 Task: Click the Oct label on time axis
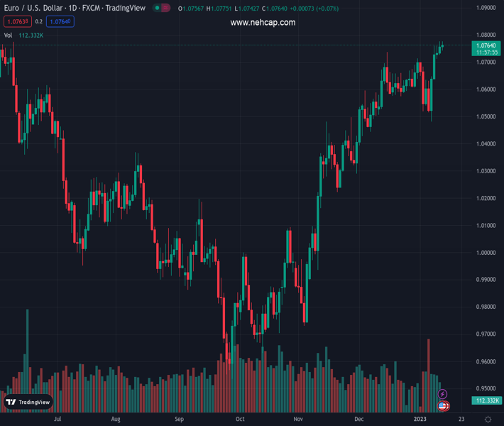pyautogui.click(x=240, y=420)
